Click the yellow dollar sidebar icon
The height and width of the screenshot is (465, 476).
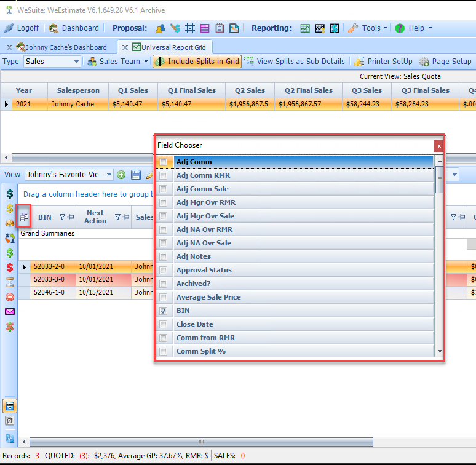click(10, 209)
